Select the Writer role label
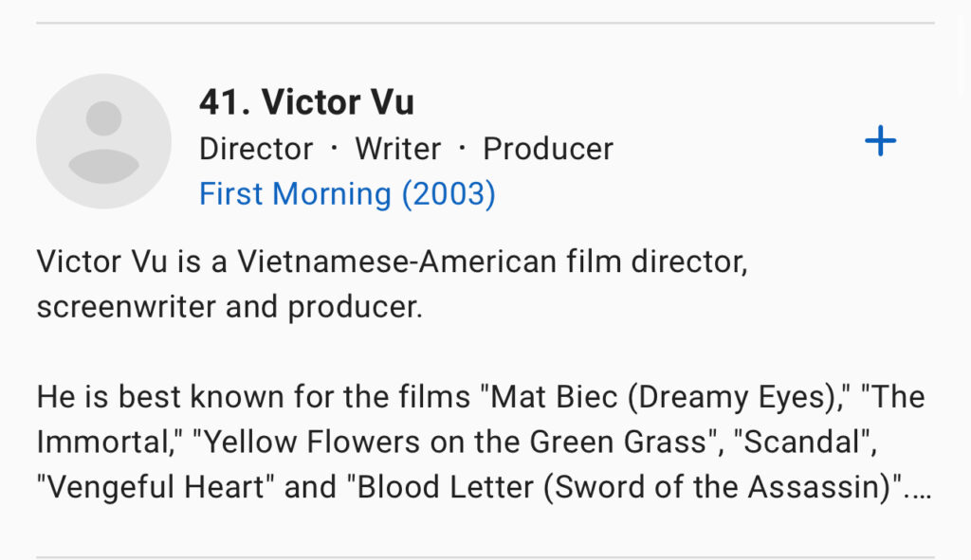Image resolution: width=971 pixels, height=560 pixels. (x=397, y=149)
